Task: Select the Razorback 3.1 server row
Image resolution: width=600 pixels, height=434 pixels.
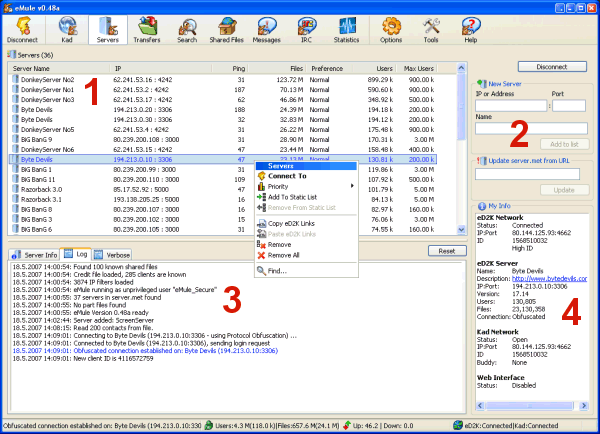Action: (x=223, y=199)
